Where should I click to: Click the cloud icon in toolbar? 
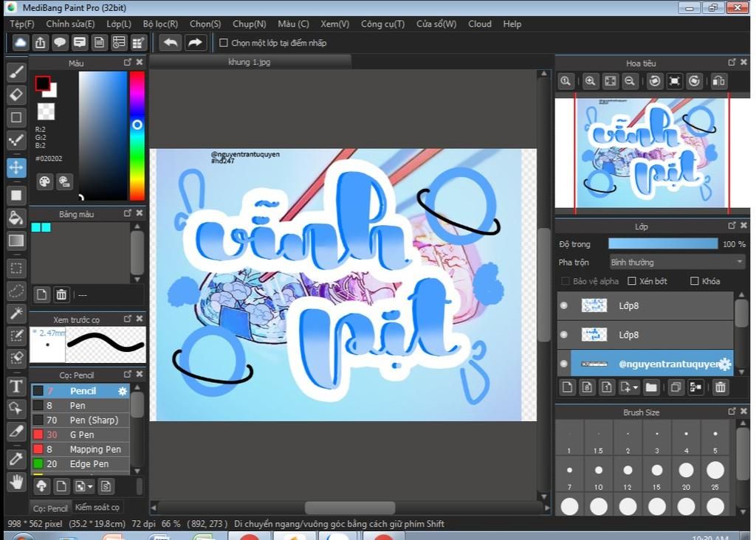coord(20,43)
